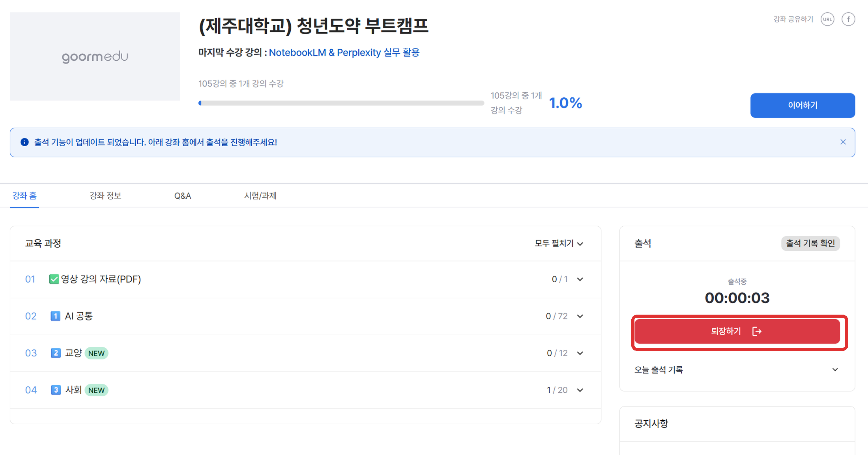The width and height of the screenshot is (868, 455).
Task: Click the goormedu course thumbnail
Action: (95, 56)
